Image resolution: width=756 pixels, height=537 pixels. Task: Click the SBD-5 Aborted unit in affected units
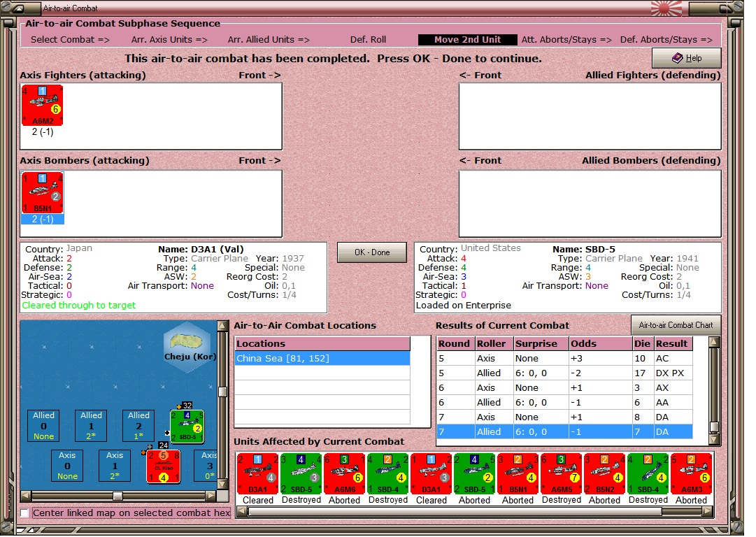pyautogui.click(x=474, y=474)
